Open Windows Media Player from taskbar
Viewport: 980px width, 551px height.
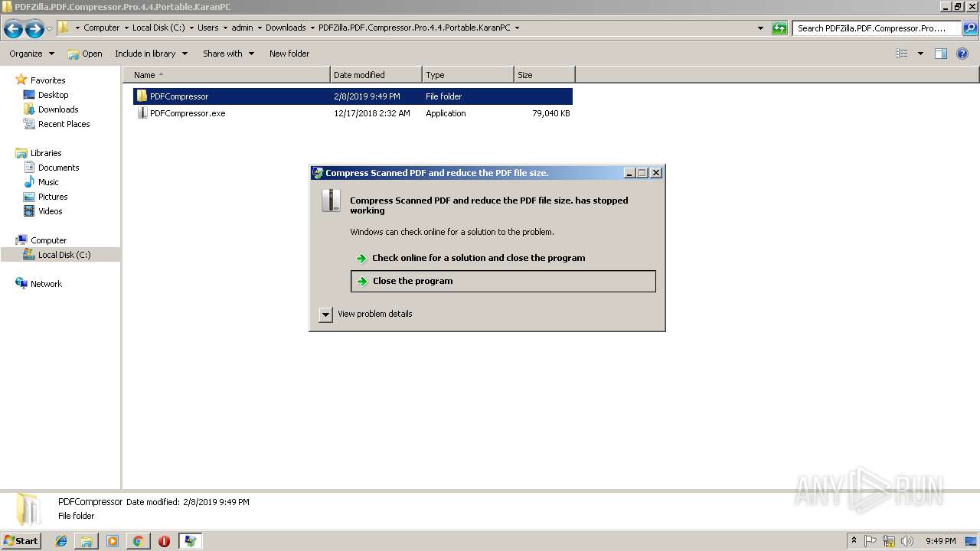click(113, 541)
